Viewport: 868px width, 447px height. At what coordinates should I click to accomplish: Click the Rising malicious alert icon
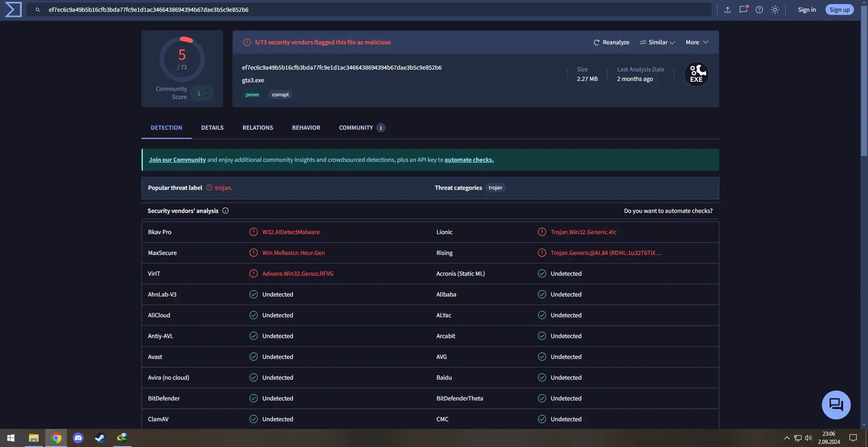[542, 253]
